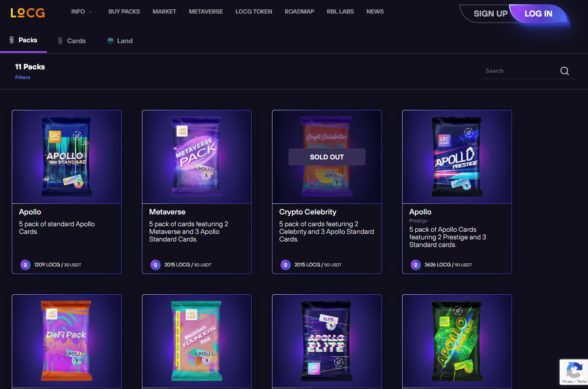Open the Metaverse Pack image
This screenshot has width=588, height=389.
[197, 157]
